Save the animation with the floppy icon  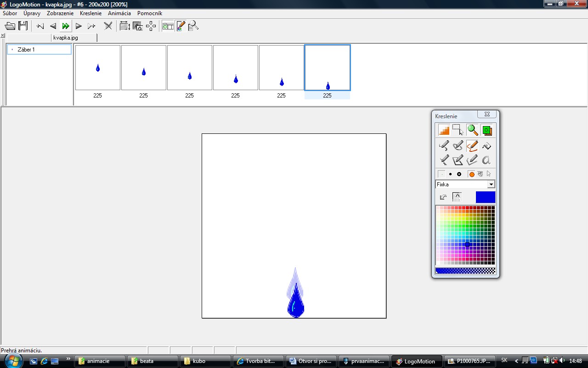(23, 26)
